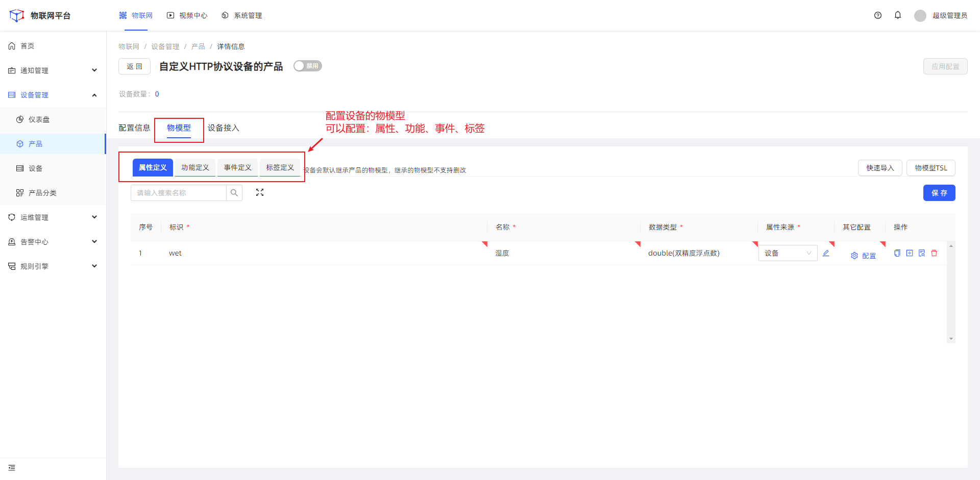The image size is (980, 480).
Task: Delete the wet property row
Action: pyautogui.click(x=934, y=253)
